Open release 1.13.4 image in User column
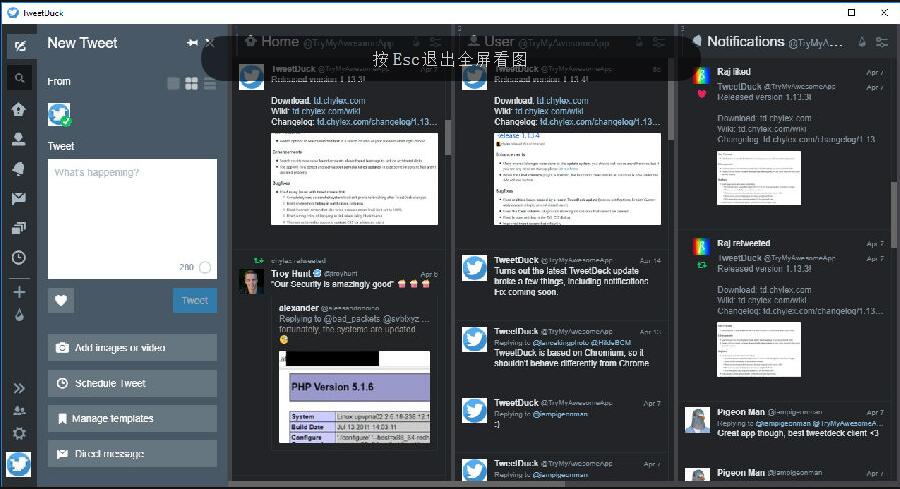Image resolution: width=900 pixels, height=489 pixels. [x=577, y=178]
